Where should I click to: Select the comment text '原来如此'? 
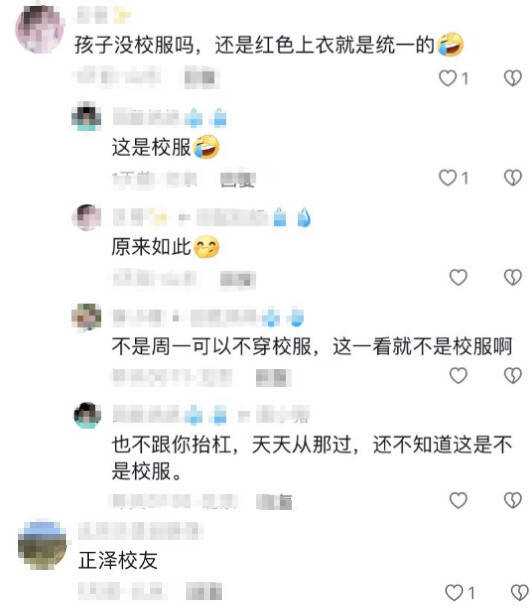pos(151,247)
